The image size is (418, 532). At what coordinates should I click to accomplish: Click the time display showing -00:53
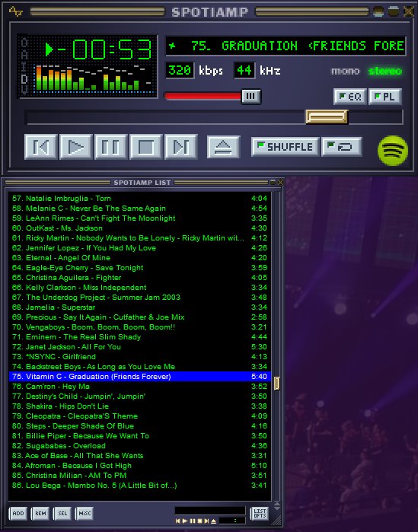[x=99, y=49]
